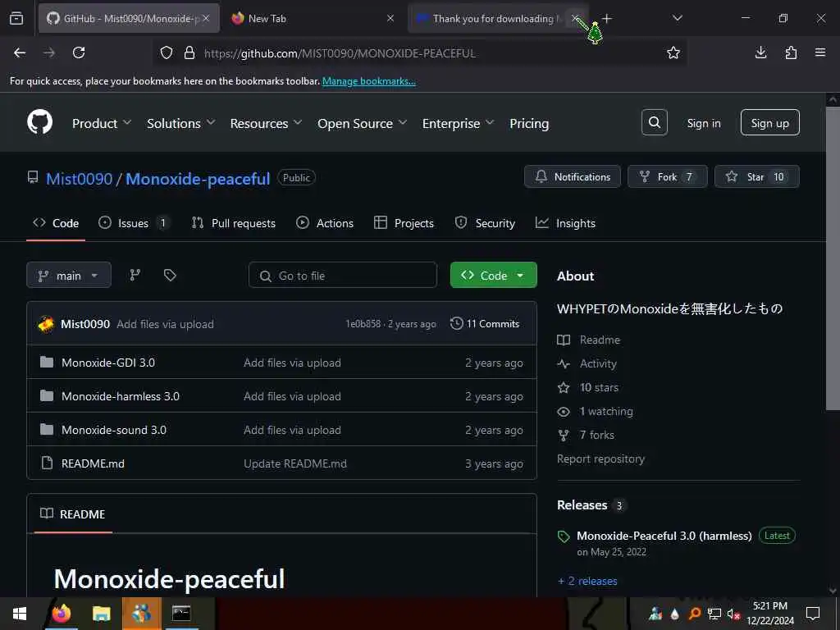Click Sign in
The width and height of the screenshot is (840, 630).
(703, 123)
